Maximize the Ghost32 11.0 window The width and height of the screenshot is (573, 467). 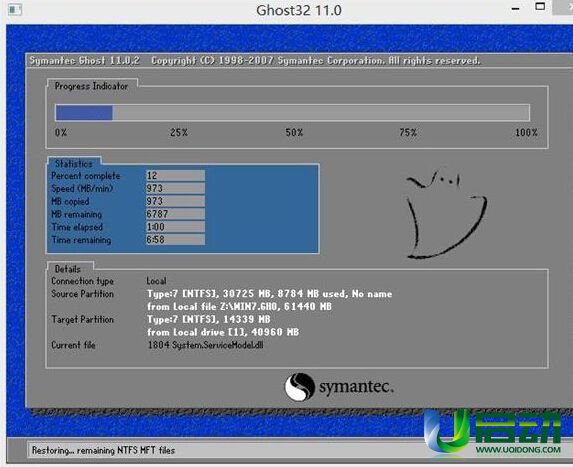[x=540, y=6]
